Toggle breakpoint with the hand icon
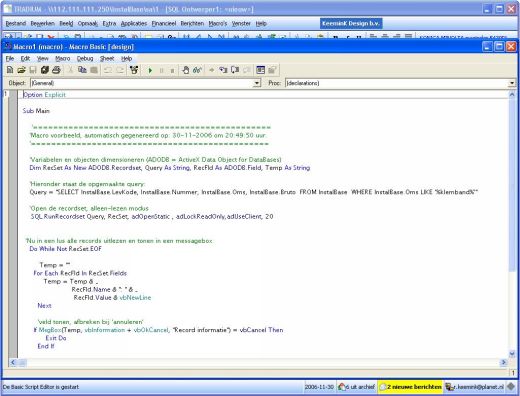Screen dimensions: 520x396 pos(186,70)
